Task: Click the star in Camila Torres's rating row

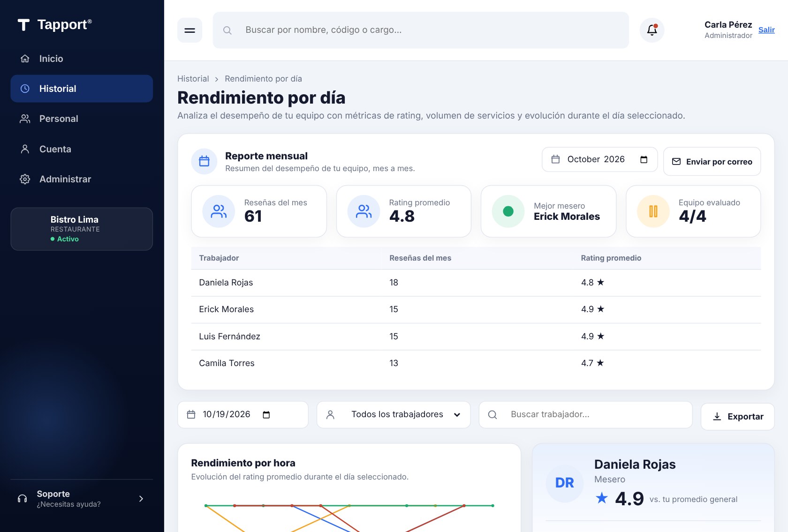Action: tap(600, 363)
